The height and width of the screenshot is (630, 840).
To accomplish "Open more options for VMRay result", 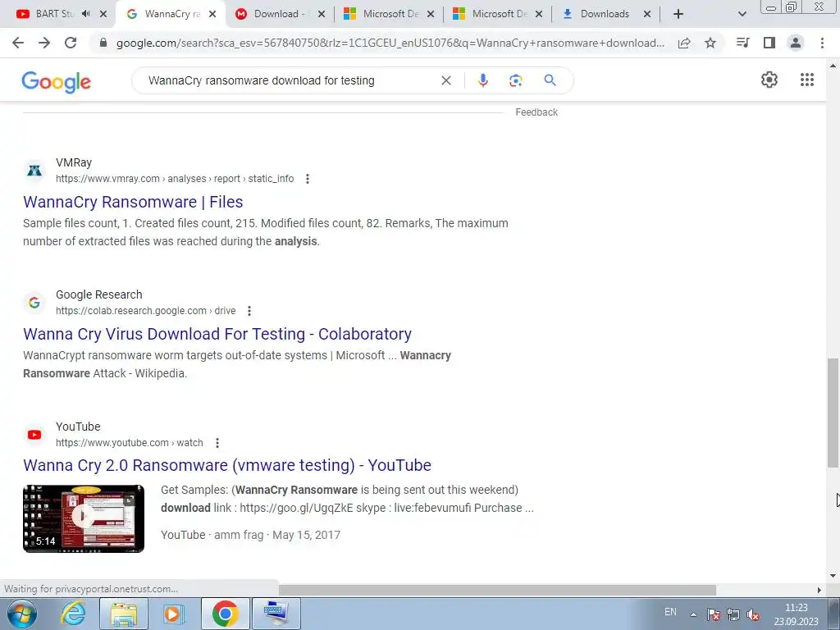I will pos(308,179).
